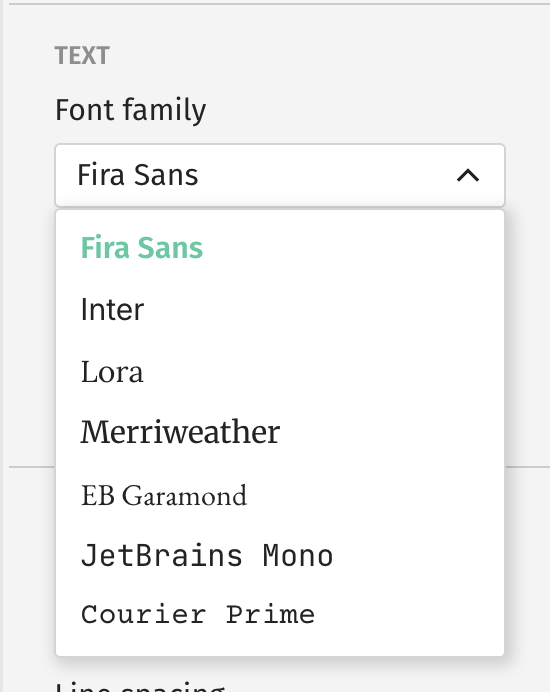Click the Font family label

click(131, 110)
